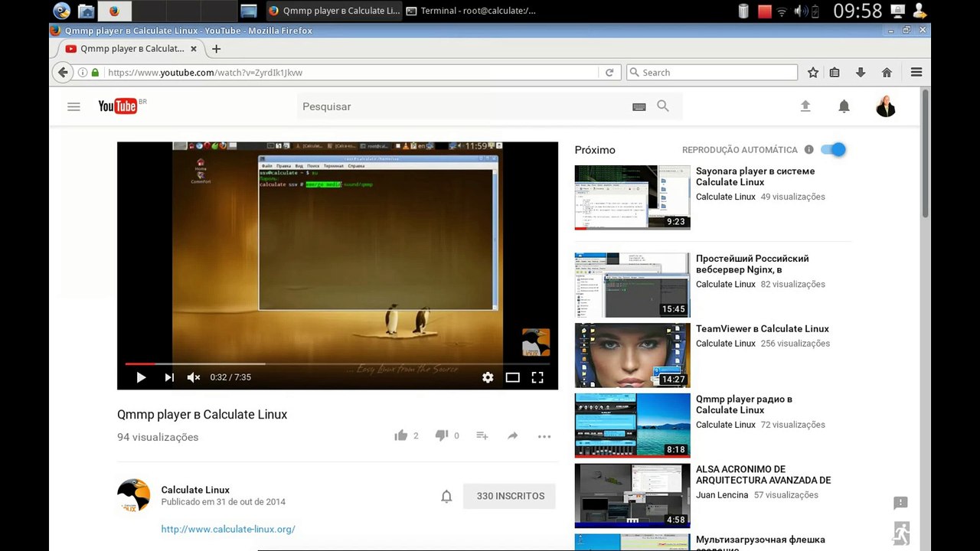This screenshot has width=980, height=551.
Task: Play the Qmmp player video
Action: (x=141, y=377)
